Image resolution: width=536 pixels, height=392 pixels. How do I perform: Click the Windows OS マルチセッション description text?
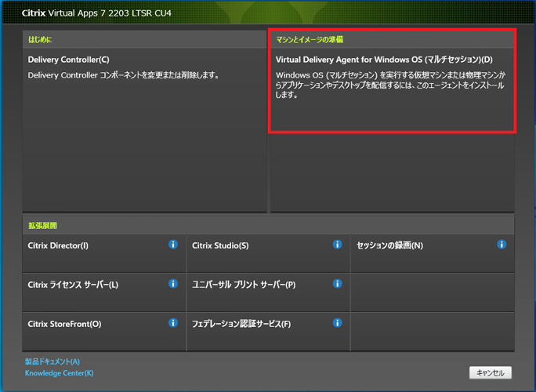pos(390,85)
